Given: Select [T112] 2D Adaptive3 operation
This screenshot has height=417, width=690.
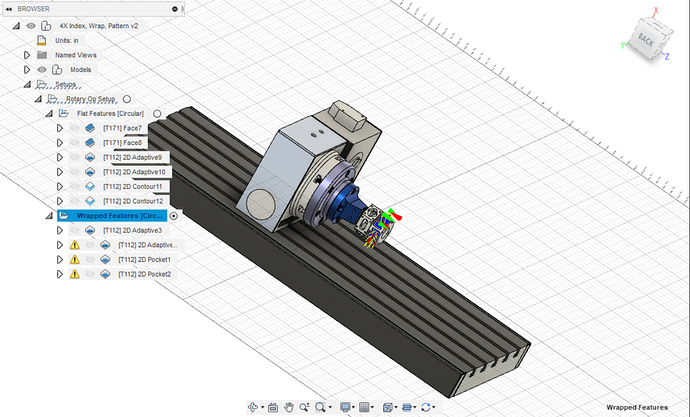Looking at the screenshot, I should click(x=132, y=230).
